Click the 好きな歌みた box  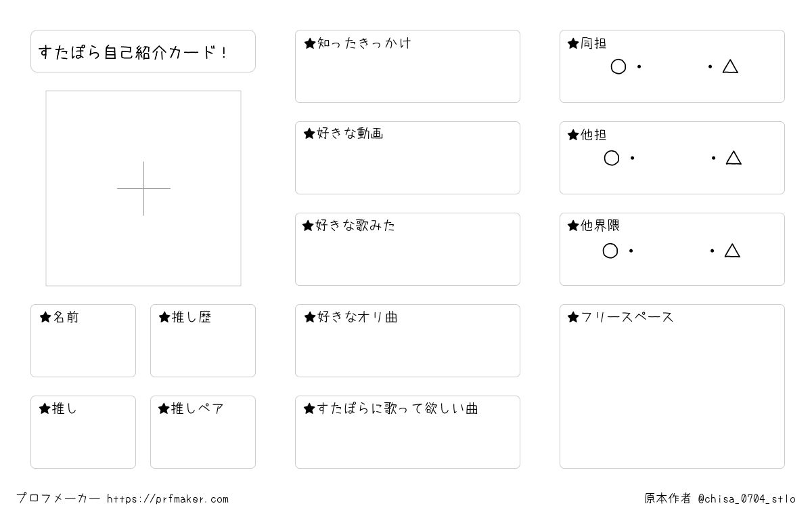tap(407, 249)
